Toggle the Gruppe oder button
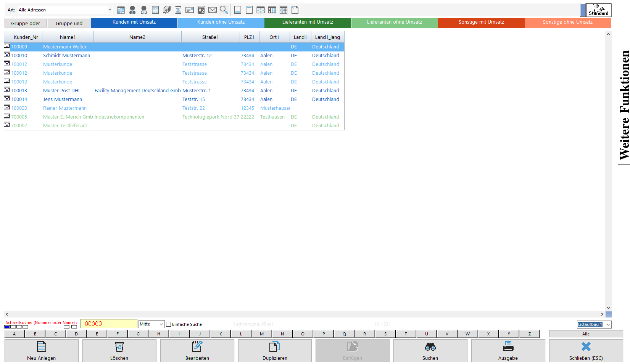Viewport: 630px width, 364px height. pyautogui.click(x=26, y=23)
